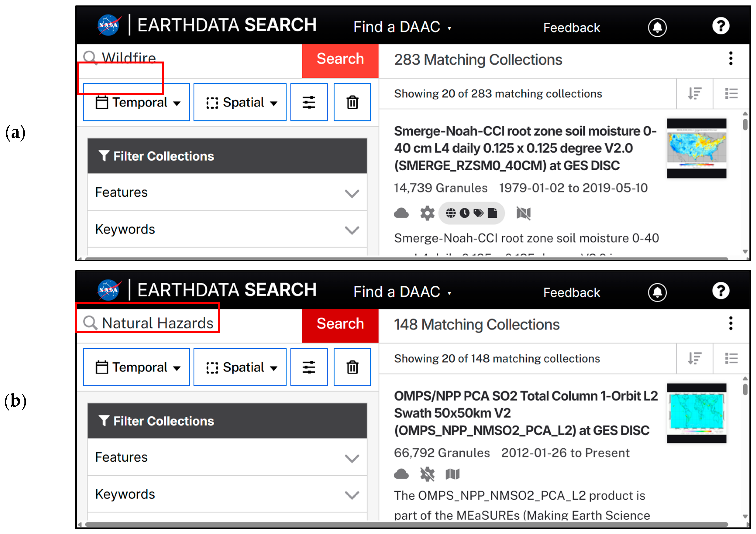Open the Temporal dropdown in Wildfire panel
The image size is (756, 534).
point(136,102)
